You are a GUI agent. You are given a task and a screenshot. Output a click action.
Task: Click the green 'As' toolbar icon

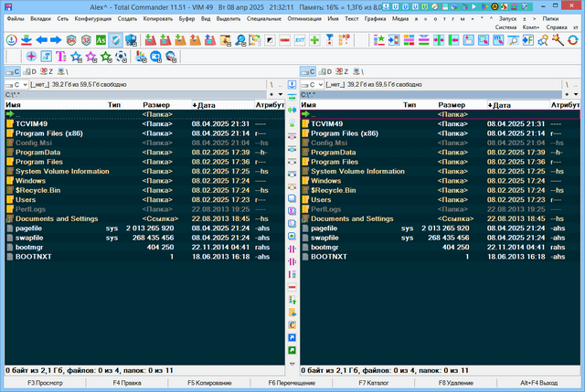tap(101, 40)
